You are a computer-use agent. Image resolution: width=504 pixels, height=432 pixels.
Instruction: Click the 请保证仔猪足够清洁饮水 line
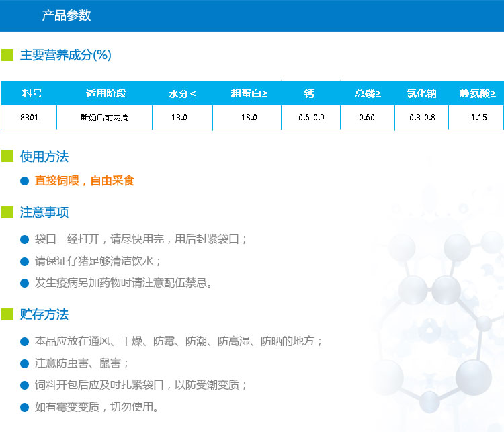pyautogui.click(x=98, y=261)
